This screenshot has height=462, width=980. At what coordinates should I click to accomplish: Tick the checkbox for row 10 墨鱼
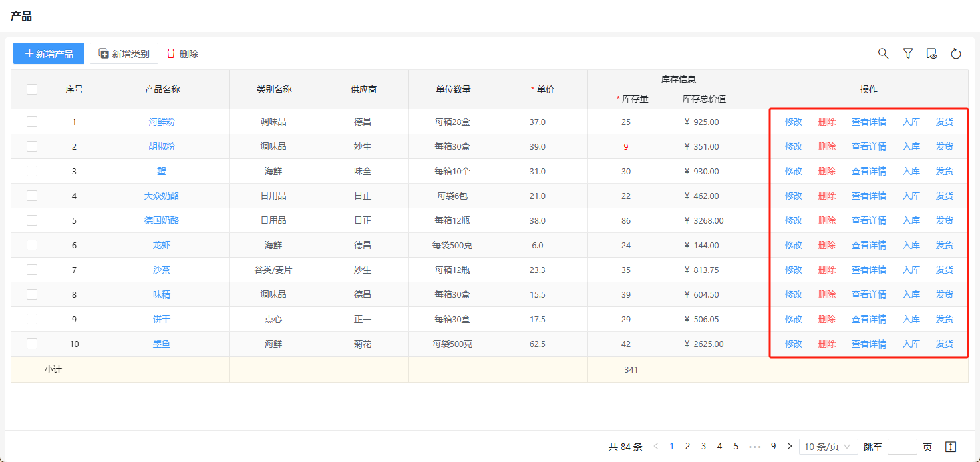(x=32, y=344)
